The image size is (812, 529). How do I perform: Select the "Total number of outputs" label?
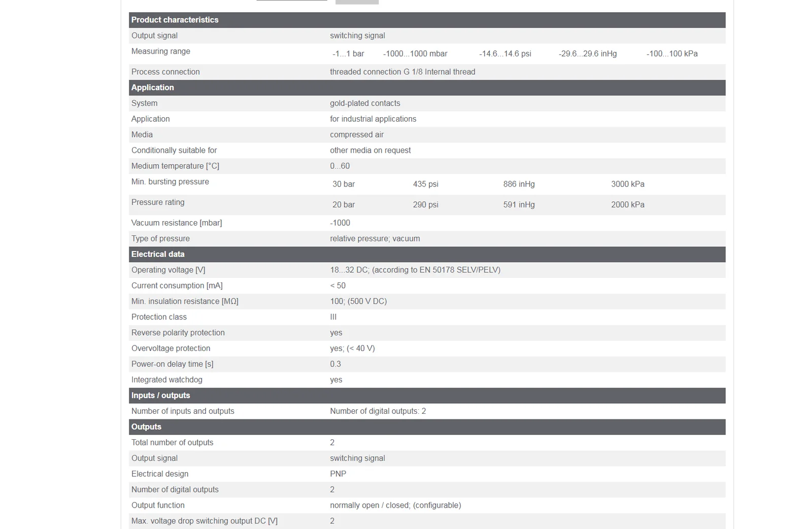click(x=173, y=443)
